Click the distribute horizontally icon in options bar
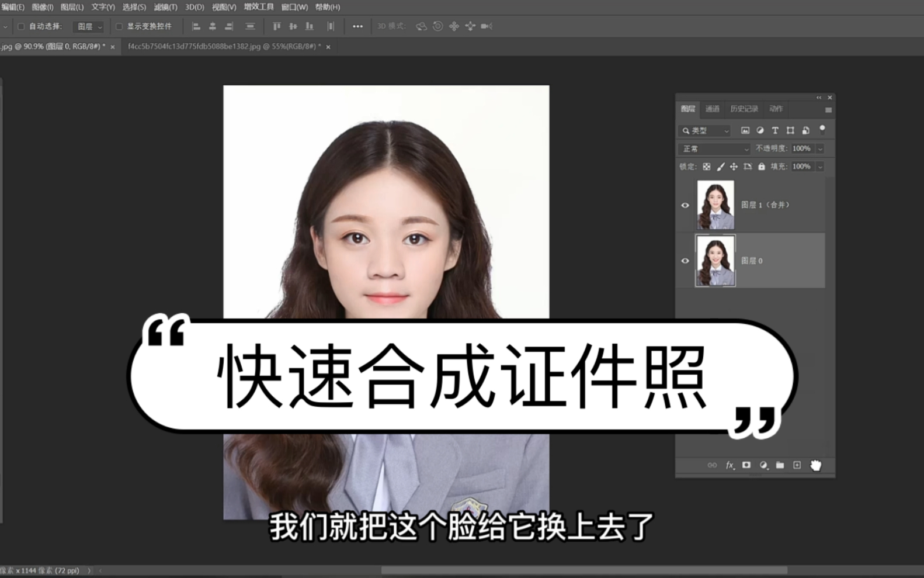Screen dimensions: 924x578 tap(331, 26)
